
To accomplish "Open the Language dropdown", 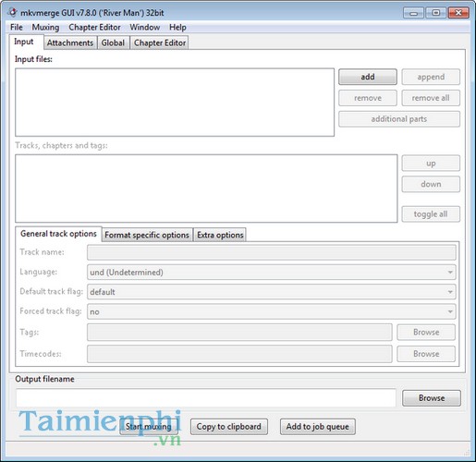I will coord(272,273).
